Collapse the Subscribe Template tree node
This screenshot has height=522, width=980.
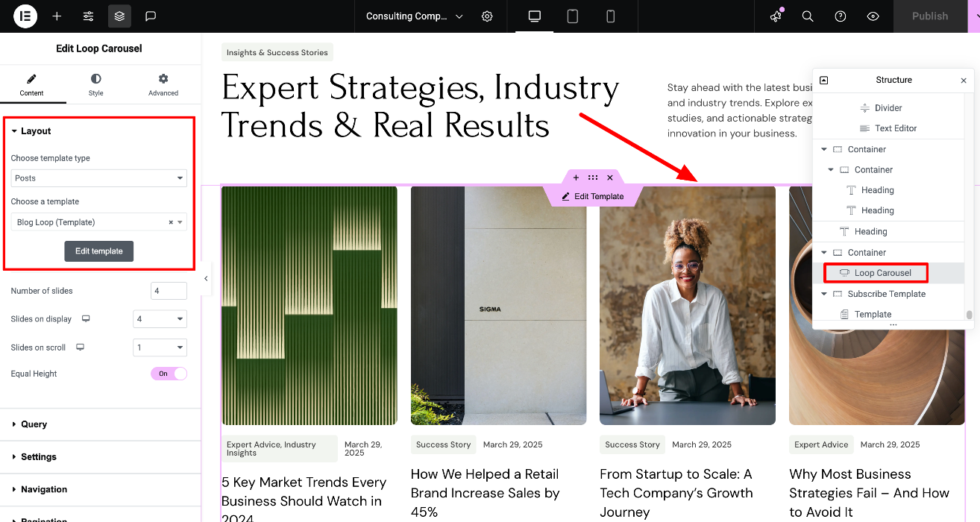point(824,294)
